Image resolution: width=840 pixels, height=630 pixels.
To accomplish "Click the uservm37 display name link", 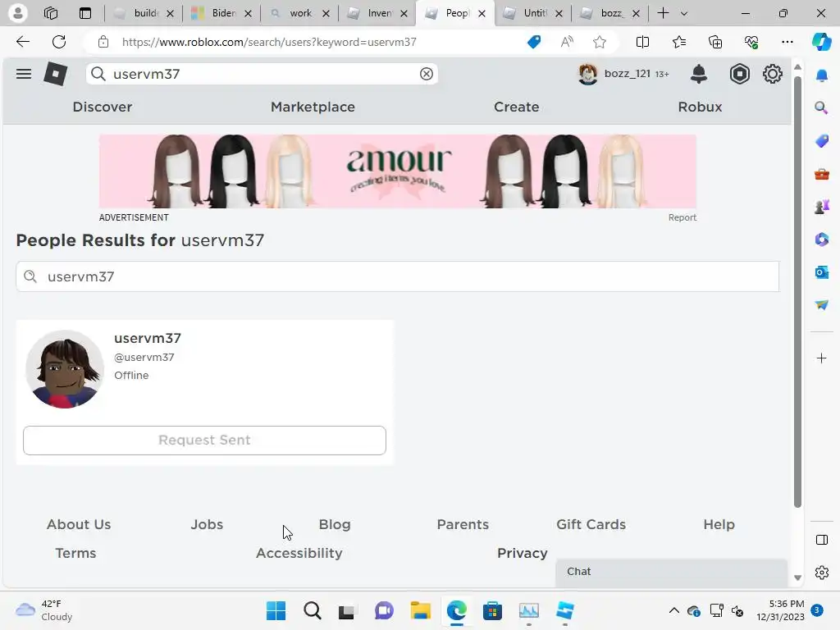I will (x=148, y=338).
